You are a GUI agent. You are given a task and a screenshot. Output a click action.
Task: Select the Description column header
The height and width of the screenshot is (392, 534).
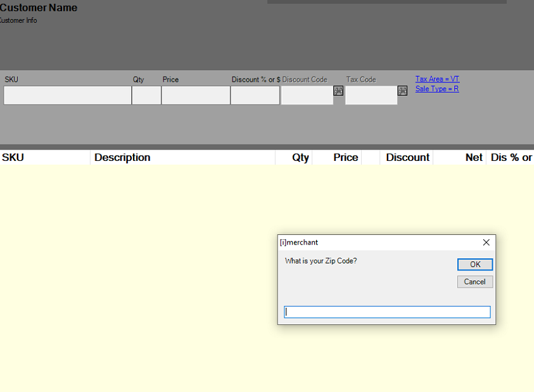182,157
